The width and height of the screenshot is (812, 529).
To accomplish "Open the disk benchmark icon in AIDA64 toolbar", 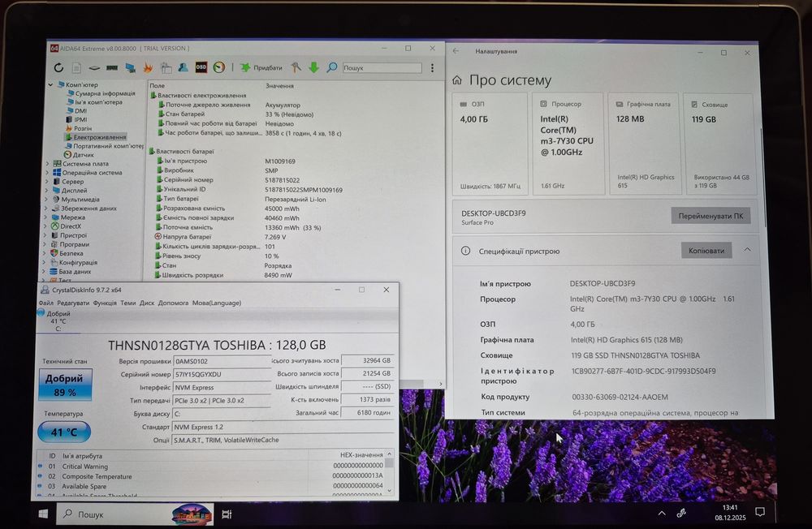I will (94, 68).
